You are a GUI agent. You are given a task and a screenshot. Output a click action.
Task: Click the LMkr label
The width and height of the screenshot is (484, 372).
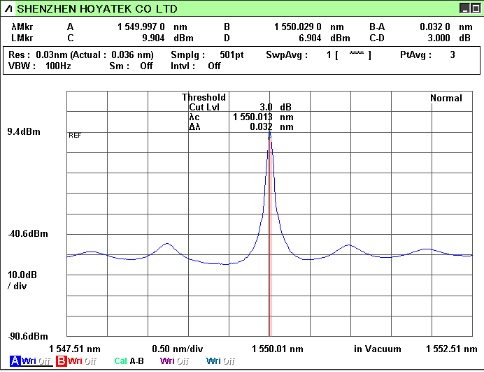point(22,38)
